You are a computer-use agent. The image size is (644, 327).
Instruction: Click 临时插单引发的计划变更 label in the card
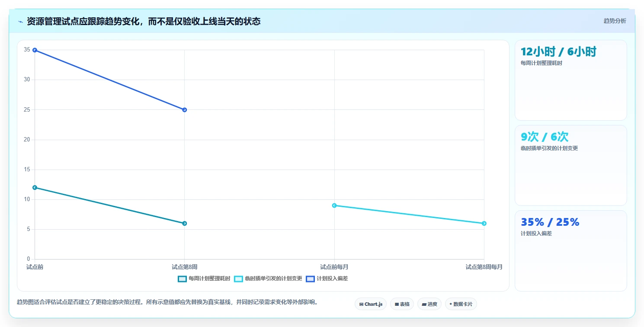tap(549, 148)
